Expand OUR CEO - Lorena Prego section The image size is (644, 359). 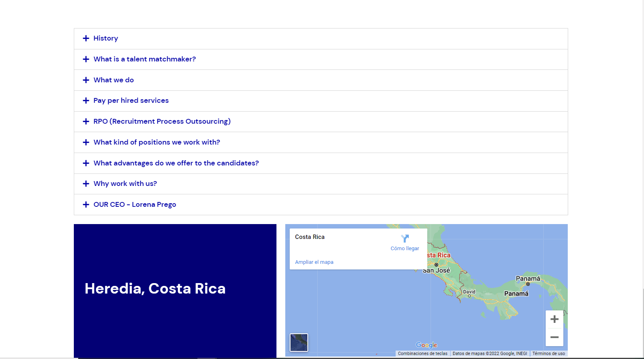pyautogui.click(x=134, y=204)
